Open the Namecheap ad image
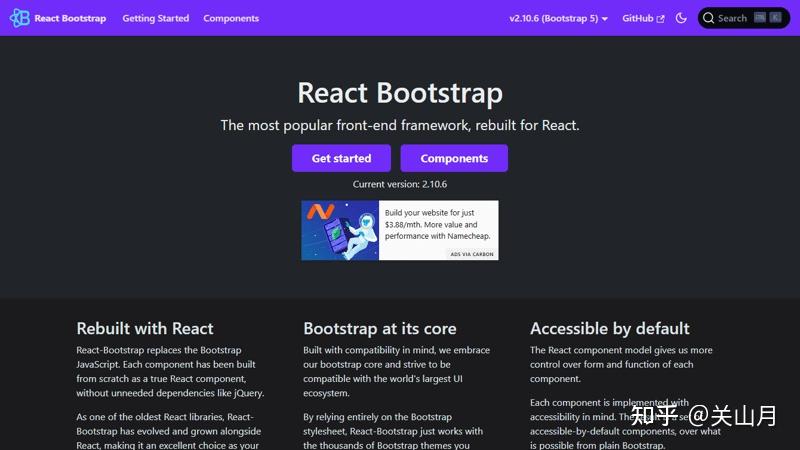This screenshot has height=450, width=800. pos(340,230)
